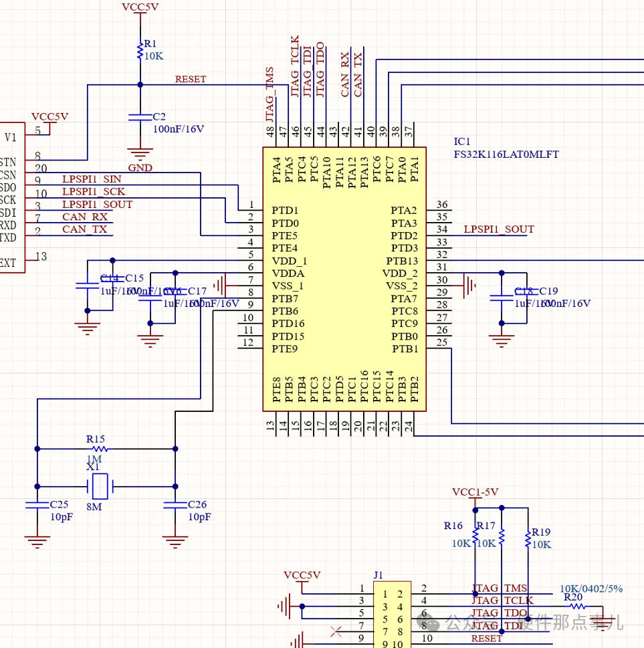Select the R1 10K resistor symbol
The width and height of the screenshot is (644, 648).
click(x=140, y=51)
